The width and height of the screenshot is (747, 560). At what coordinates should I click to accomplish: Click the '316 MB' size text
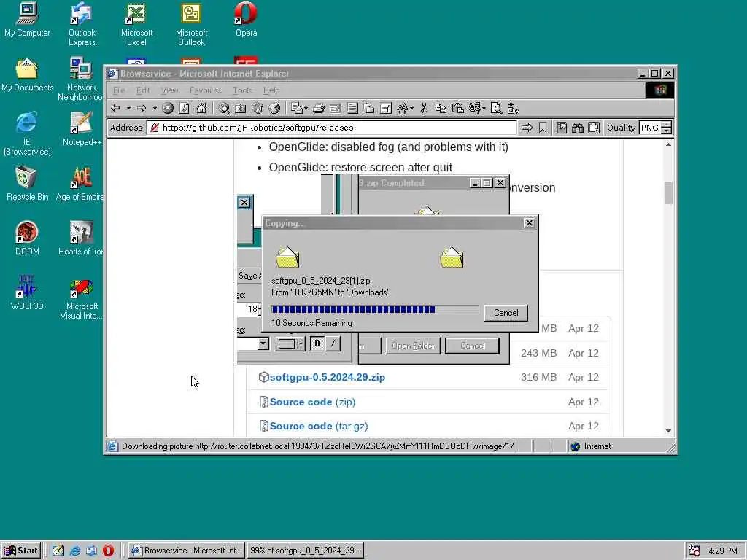tap(539, 377)
